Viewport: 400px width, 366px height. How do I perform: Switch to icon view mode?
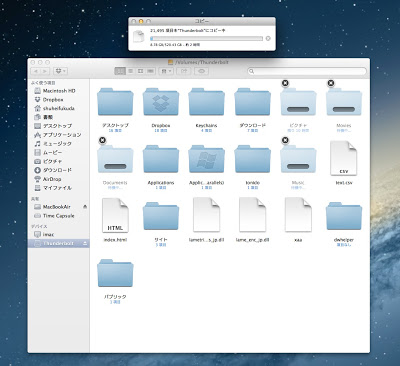[x=120, y=71]
